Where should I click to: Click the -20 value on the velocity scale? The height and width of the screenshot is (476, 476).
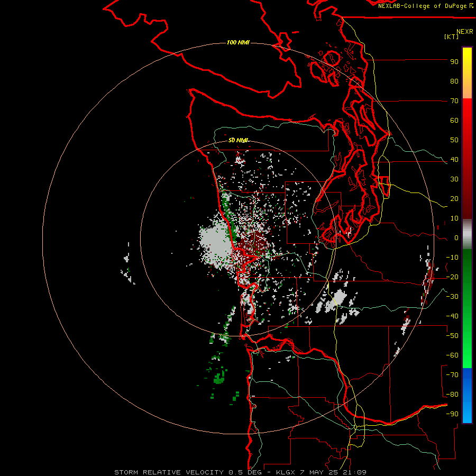[452, 277]
